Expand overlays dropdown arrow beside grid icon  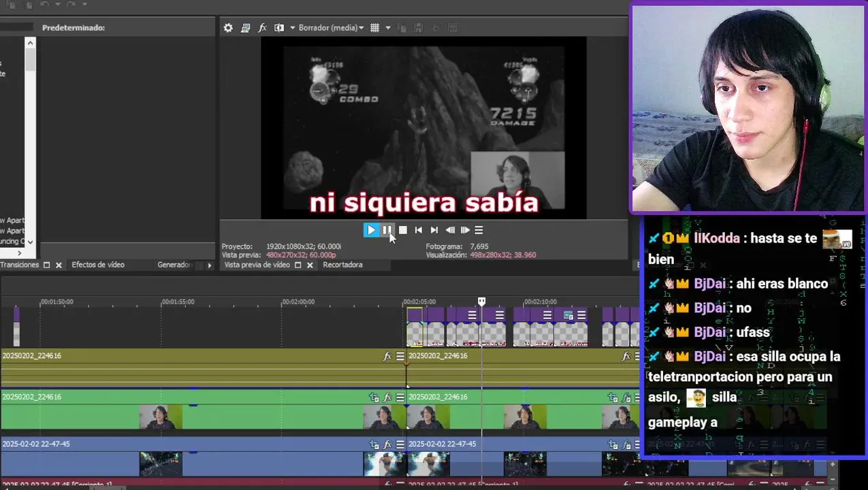pyautogui.click(x=388, y=28)
